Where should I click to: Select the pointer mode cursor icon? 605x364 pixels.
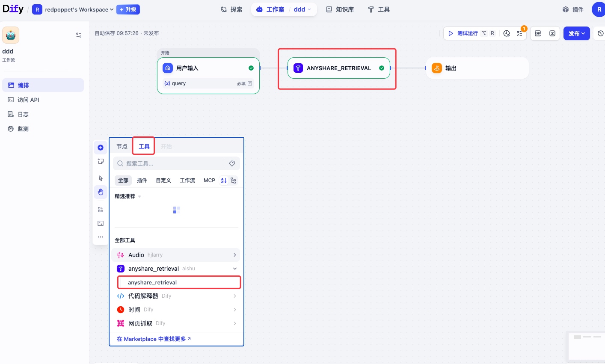point(101,178)
